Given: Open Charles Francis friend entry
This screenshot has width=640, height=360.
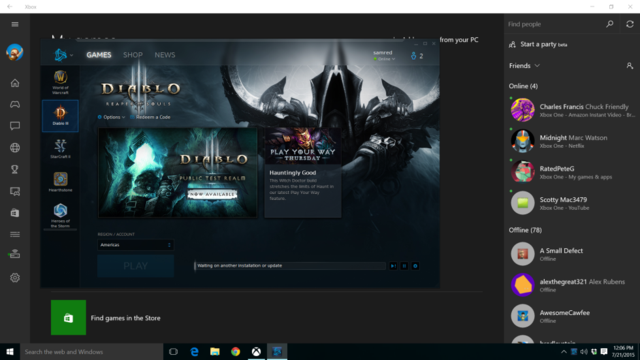Looking at the screenshot, I should coord(571,110).
